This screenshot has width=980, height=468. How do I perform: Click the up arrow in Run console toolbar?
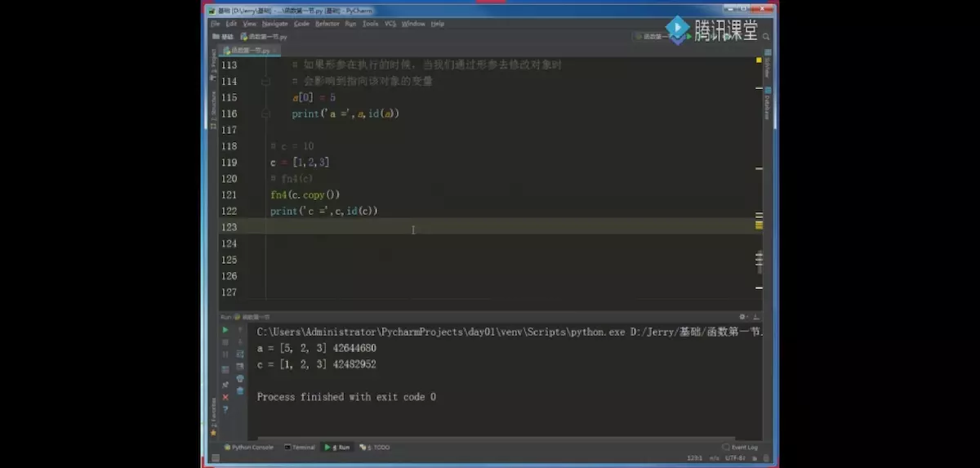click(240, 330)
